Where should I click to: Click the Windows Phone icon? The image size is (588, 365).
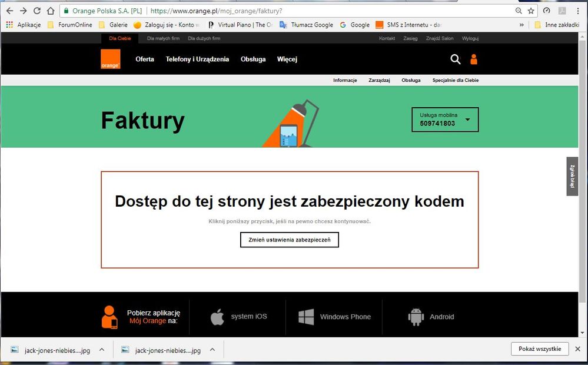coord(307,316)
